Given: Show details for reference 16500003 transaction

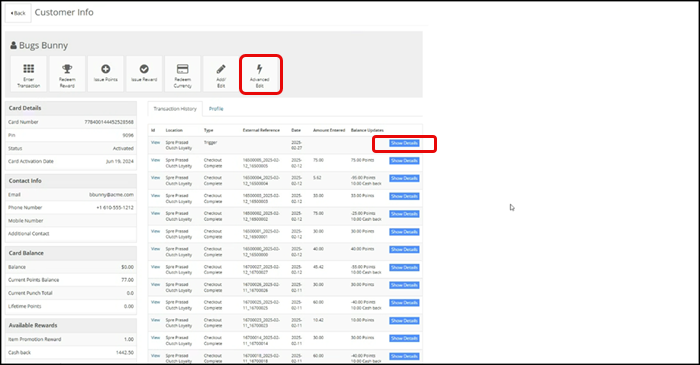Looking at the screenshot, I should (x=404, y=196).
